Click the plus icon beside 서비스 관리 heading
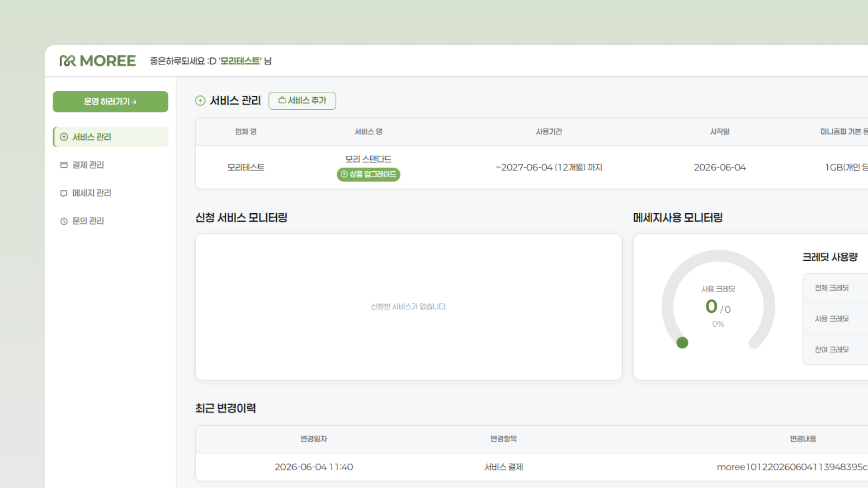Viewport: 868px width, 488px height. 200,101
